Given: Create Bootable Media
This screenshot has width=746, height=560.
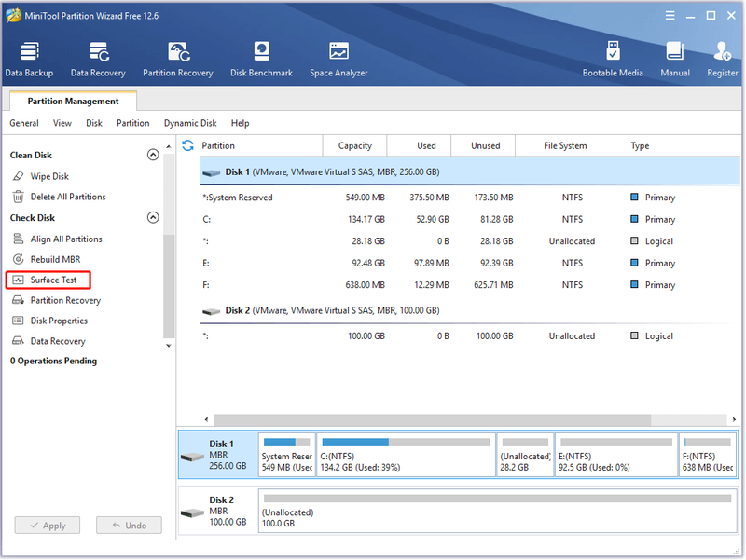Looking at the screenshot, I should click(613, 59).
